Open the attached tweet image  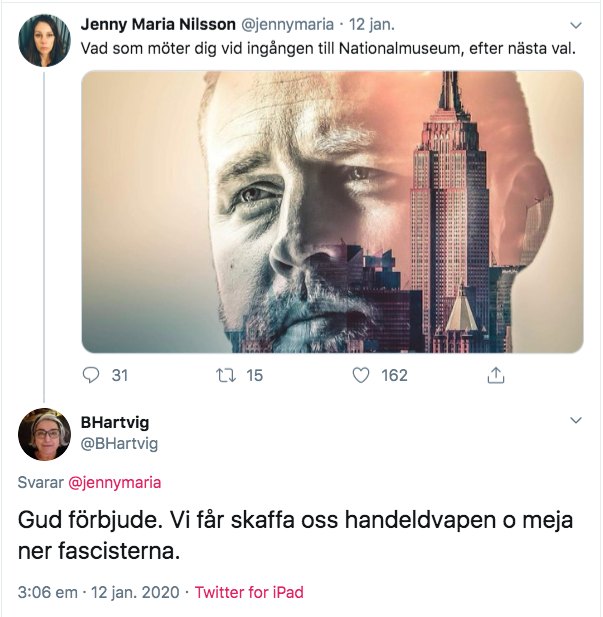331,211
